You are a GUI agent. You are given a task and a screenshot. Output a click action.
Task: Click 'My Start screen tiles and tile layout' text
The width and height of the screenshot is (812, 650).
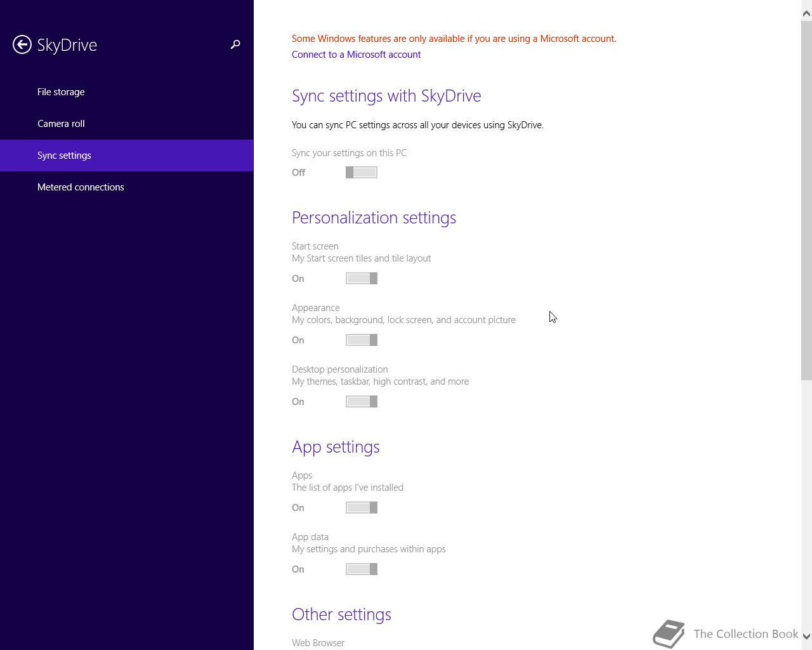361,258
